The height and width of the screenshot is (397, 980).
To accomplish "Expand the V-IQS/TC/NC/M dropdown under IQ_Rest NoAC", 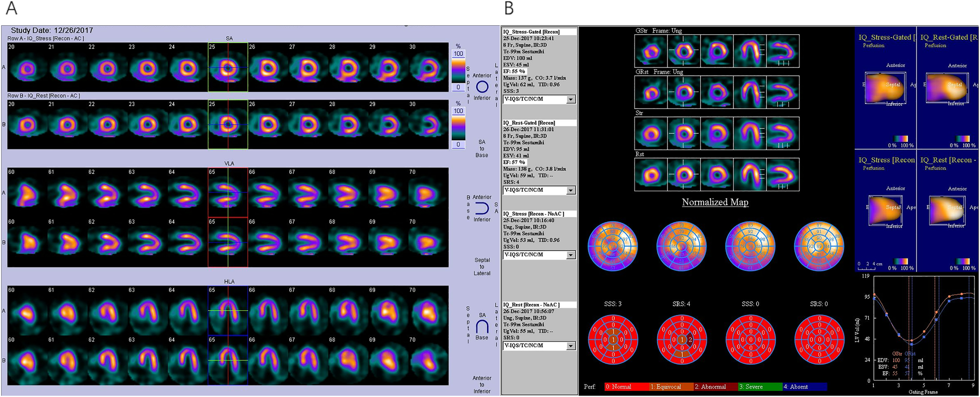I will pos(571,346).
